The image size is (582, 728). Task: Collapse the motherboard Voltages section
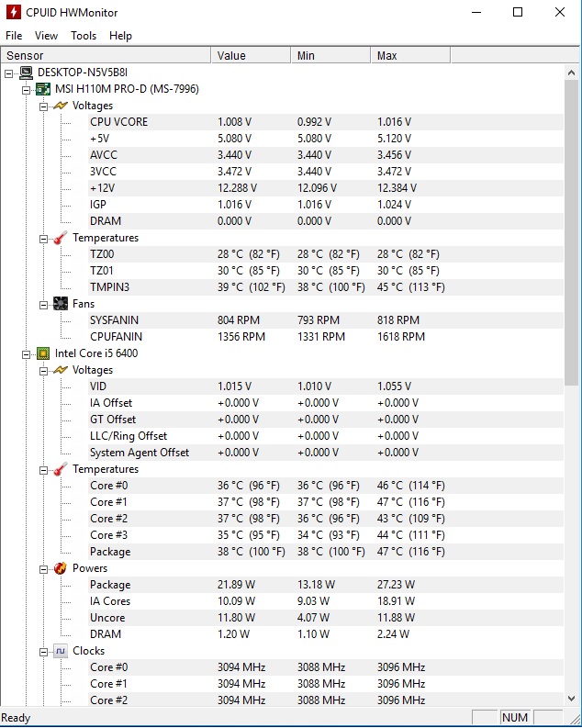tap(42, 106)
